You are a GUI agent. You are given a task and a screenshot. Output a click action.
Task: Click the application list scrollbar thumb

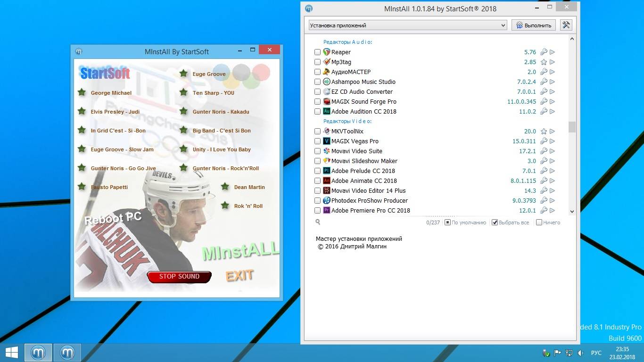[x=572, y=127]
